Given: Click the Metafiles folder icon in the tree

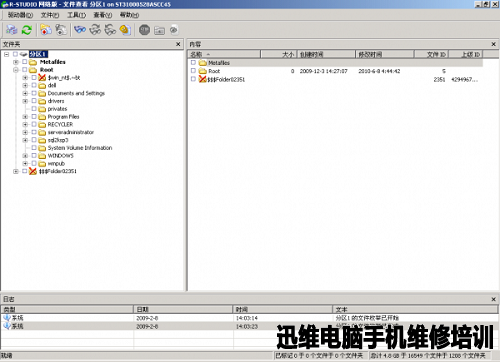Looking at the screenshot, I should pyautogui.click(x=33, y=62).
